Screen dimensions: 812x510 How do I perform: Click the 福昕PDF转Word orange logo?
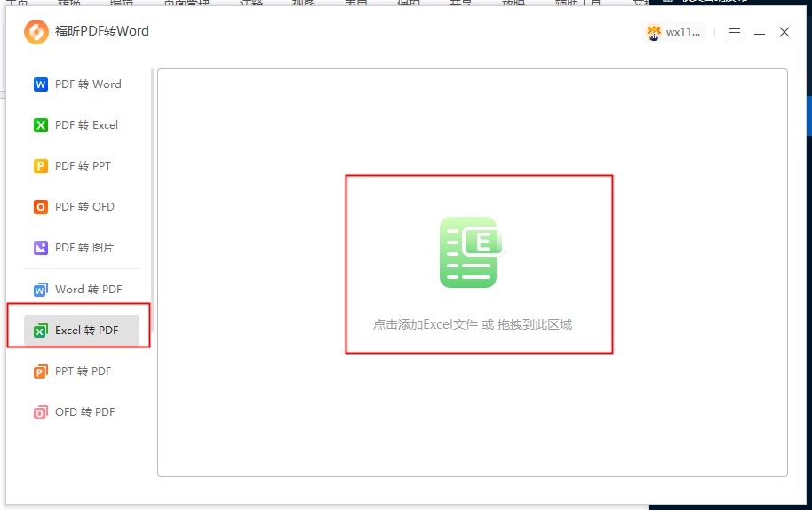[x=36, y=32]
